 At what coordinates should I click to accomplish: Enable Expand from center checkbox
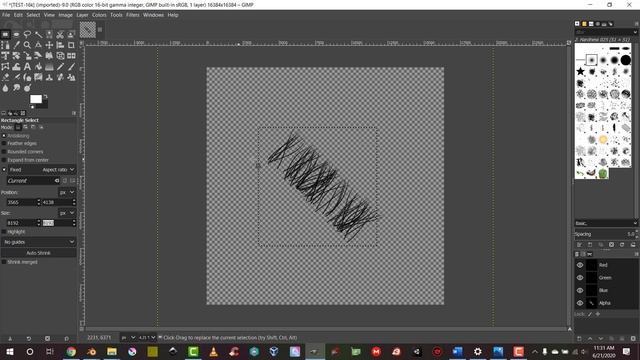(x=4, y=160)
